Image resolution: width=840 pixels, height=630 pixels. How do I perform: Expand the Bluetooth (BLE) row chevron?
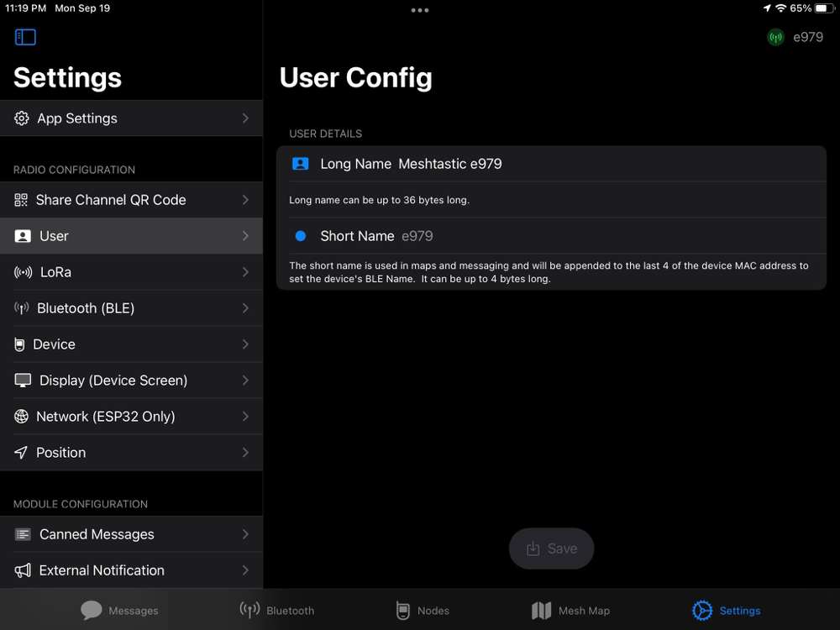[x=245, y=308]
